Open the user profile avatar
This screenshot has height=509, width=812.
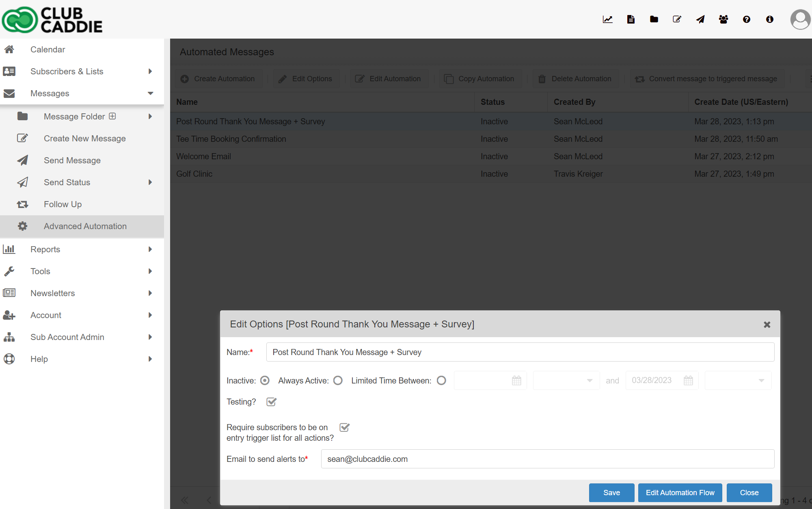pyautogui.click(x=800, y=19)
